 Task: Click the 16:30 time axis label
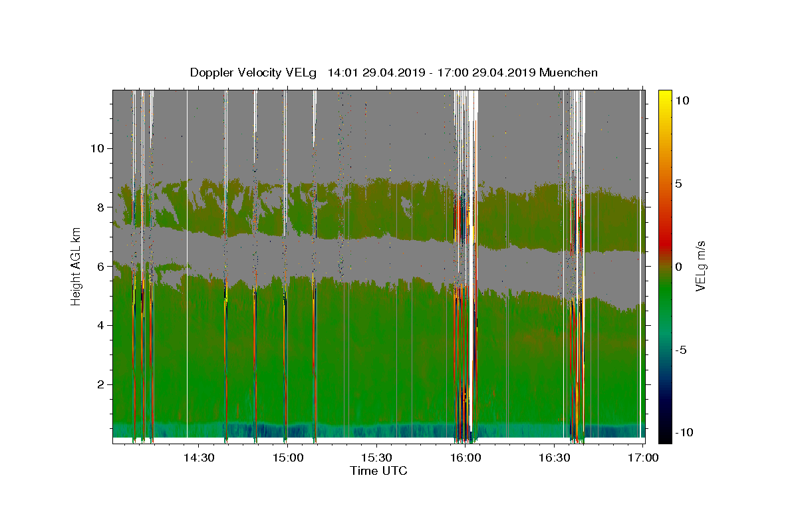pyautogui.click(x=555, y=458)
